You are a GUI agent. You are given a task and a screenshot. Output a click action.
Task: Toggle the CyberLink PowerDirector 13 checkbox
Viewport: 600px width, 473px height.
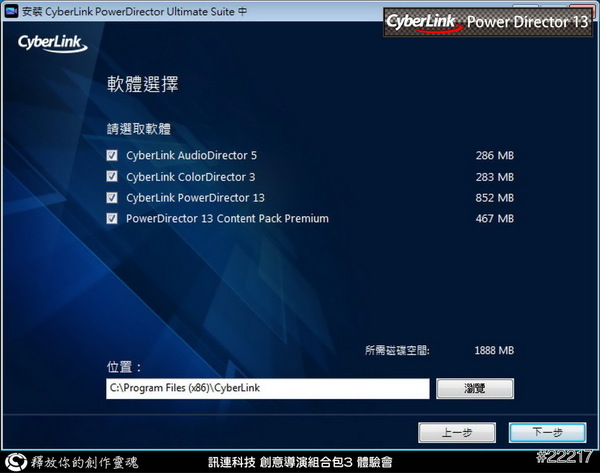pyautogui.click(x=112, y=197)
